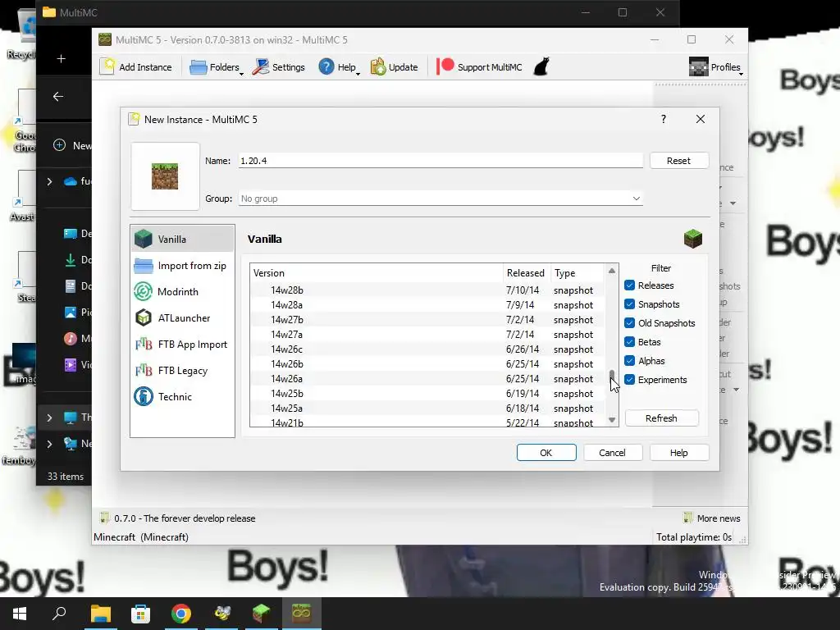This screenshot has height=630, width=840.
Task: Open More news in status area
Action: (x=712, y=518)
